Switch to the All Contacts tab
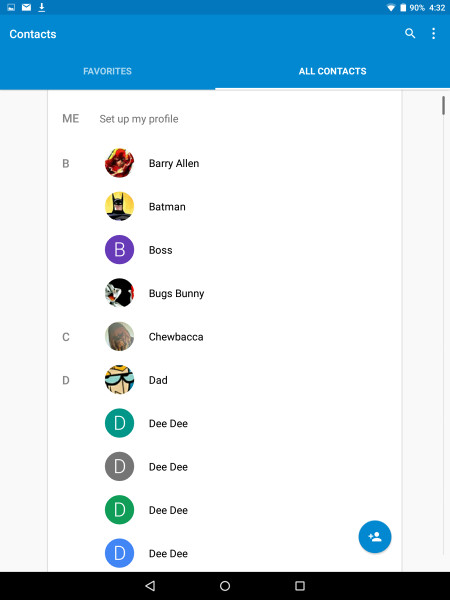Image resolution: width=450 pixels, height=600 pixels. point(333,71)
